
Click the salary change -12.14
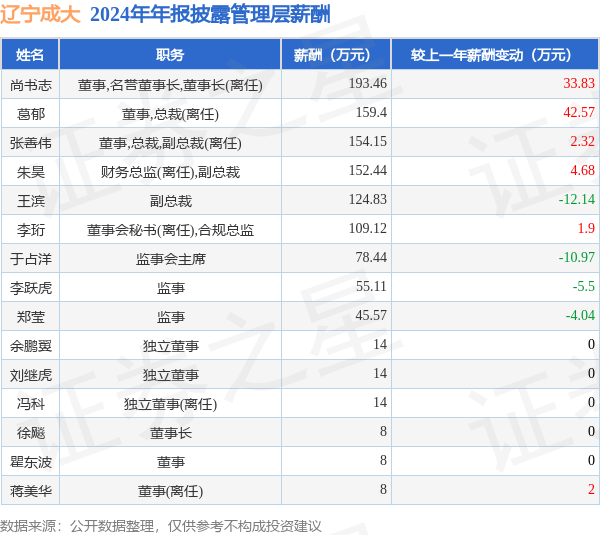(x=577, y=199)
